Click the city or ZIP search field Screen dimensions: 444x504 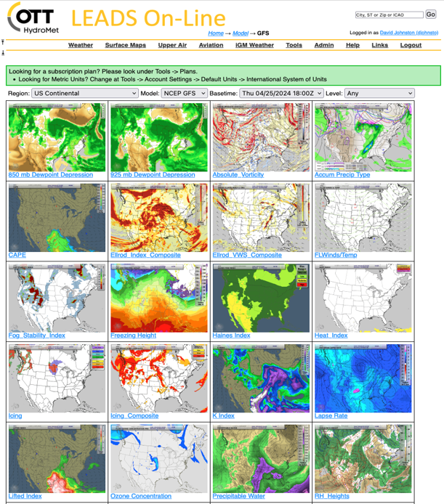click(x=389, y=15)
